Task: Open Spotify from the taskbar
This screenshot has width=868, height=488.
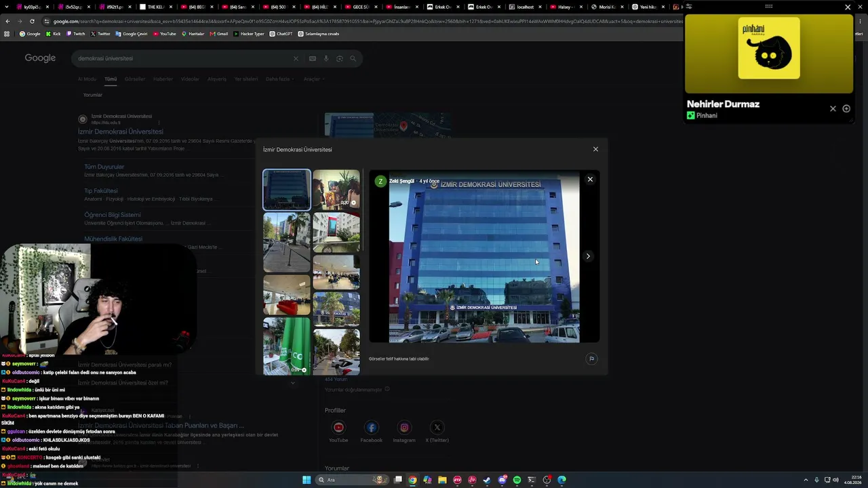Action: point(517,480)
